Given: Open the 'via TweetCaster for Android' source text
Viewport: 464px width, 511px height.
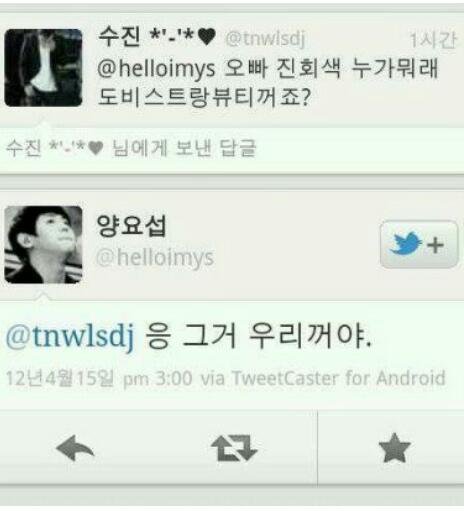Looking at the screenshot, I should point(323,378).
